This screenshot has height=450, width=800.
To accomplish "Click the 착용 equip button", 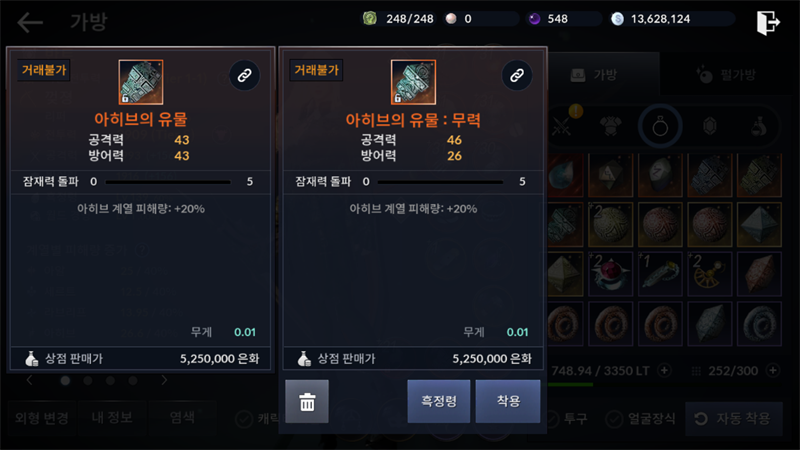I will tap(508, 402).
